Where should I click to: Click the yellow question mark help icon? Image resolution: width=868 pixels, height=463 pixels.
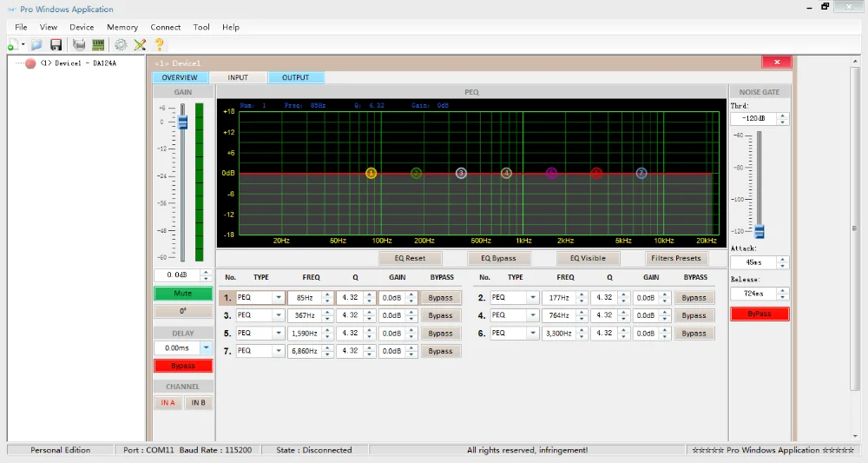tap(159, 45)
